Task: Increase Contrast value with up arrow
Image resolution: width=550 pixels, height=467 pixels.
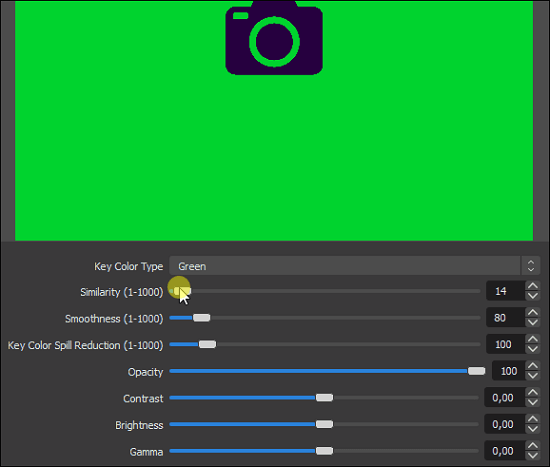Action: point(532,393)
